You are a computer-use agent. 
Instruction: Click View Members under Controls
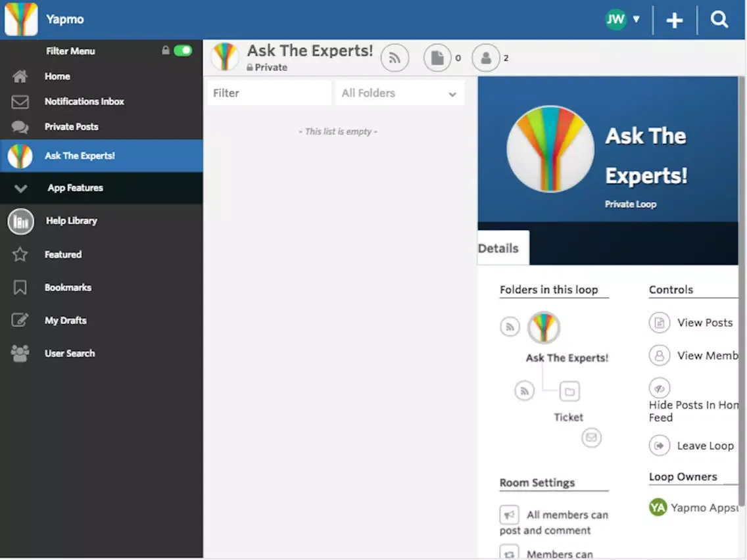click(x=694, y=355)
